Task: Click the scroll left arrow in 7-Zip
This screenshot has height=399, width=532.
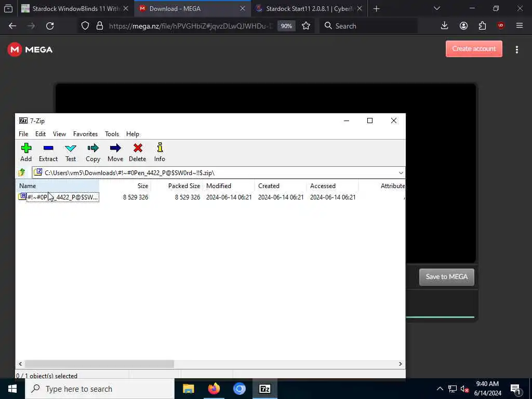Action: pos(20,364)
